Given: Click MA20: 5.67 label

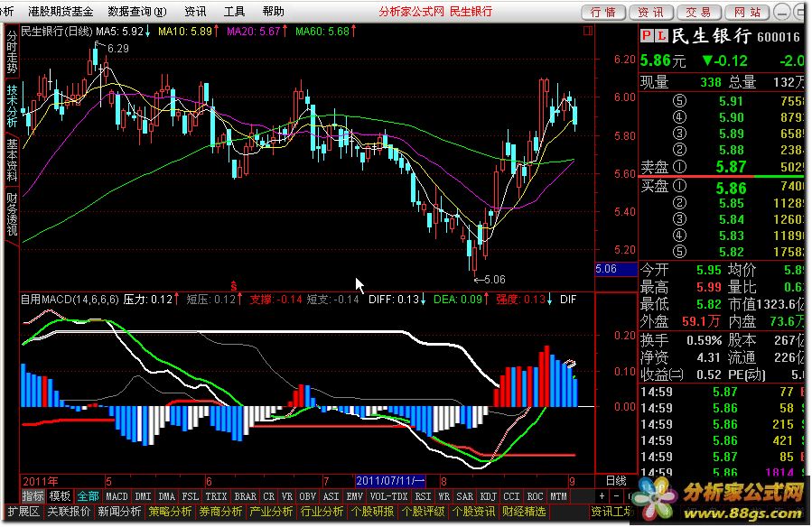Looking at the screenshot, I should coord(257,31).
